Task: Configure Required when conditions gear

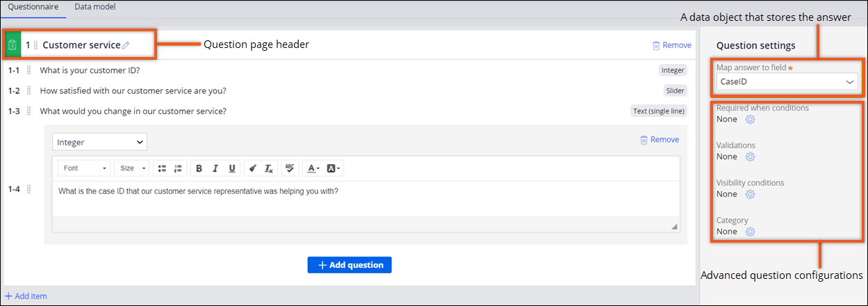Action: (x=750, y=120)
